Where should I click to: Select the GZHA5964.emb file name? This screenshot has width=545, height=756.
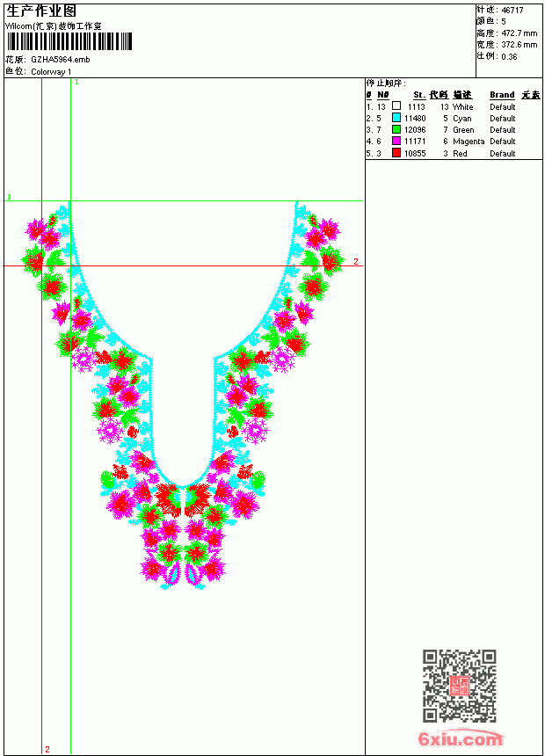point(61,60)
